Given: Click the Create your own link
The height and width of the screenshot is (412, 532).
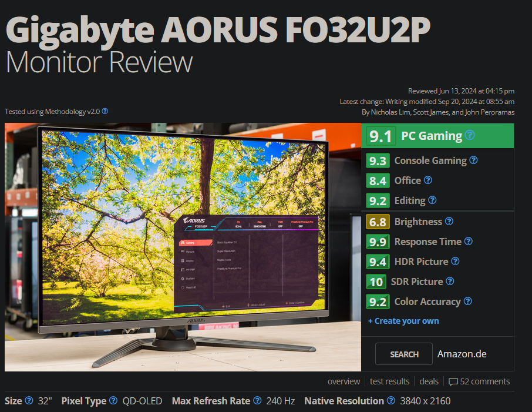Looking at the screenshot, I should (x=403, y=321).
